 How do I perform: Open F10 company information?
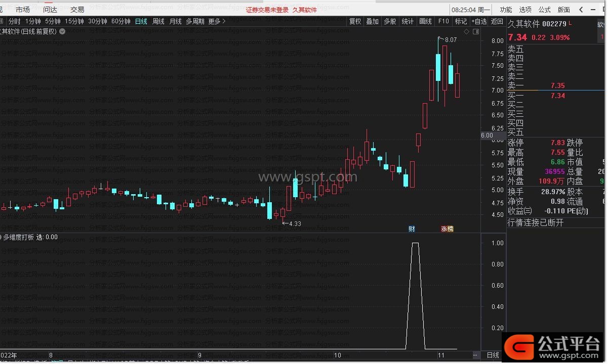click(443, 21)
